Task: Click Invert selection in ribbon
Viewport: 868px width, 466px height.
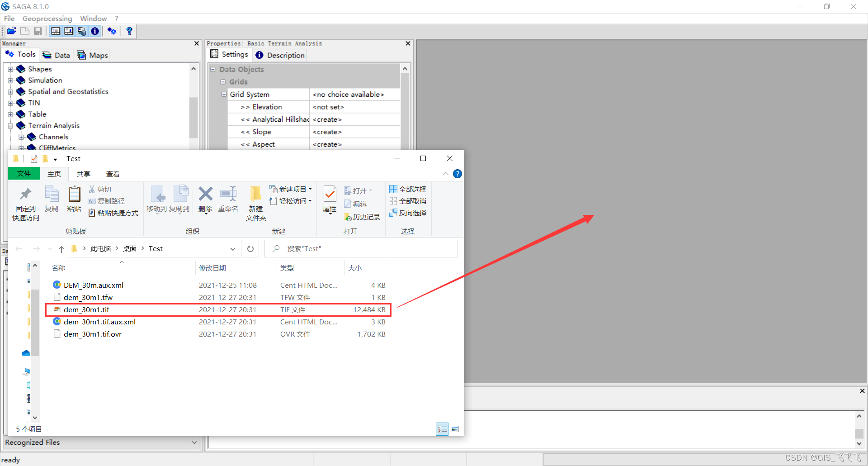Action: (x=408, y=213)
